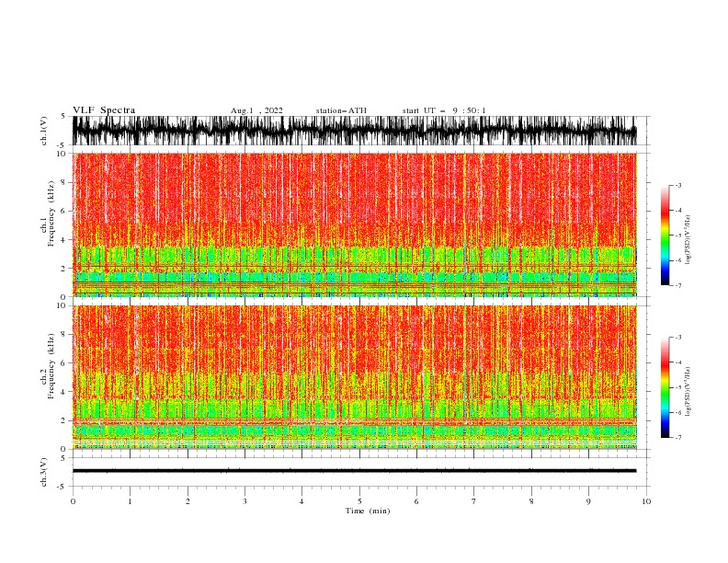
Task: Click the '6' kHz tick on ch.2 frequency axis
Action: click(x=64, y=362)
